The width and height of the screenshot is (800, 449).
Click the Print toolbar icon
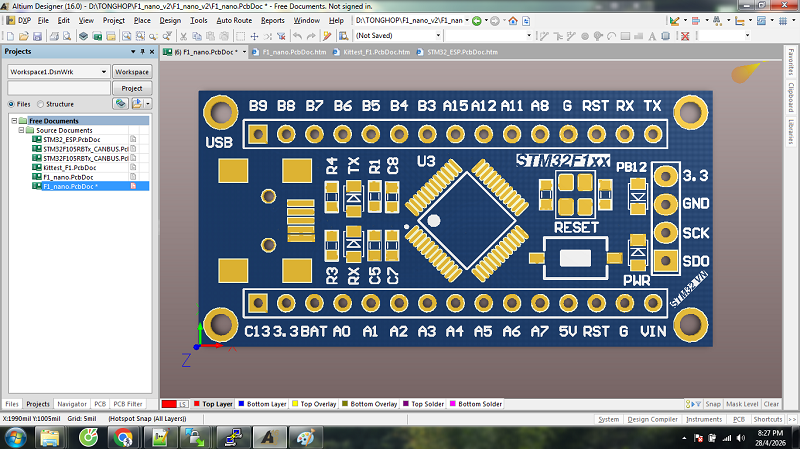[x=54, y=36]
